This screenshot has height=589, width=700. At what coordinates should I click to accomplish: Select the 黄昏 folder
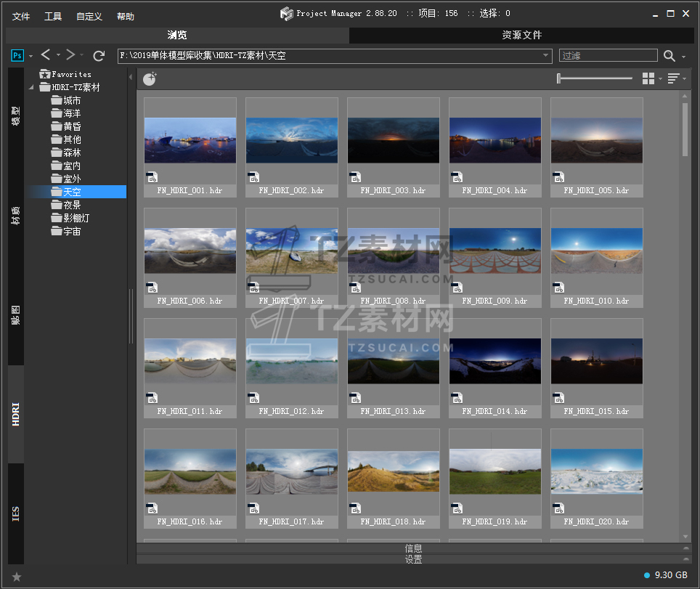tap(66, 126)
